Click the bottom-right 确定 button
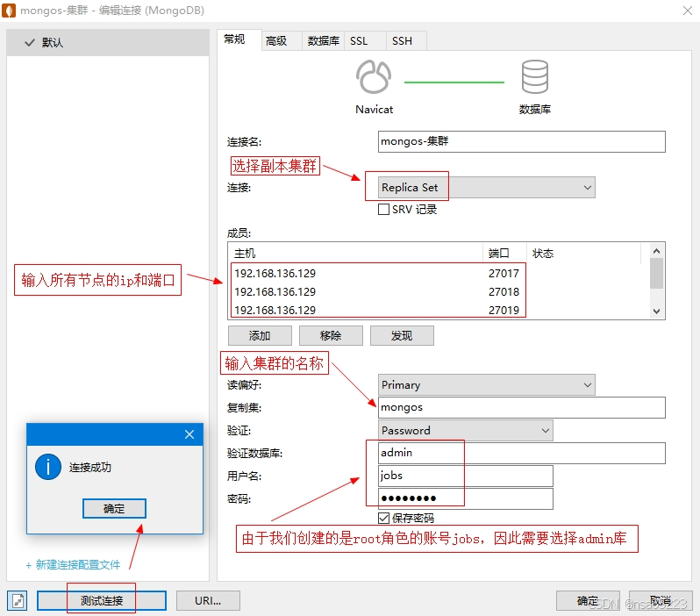The image size is (700, 616). point(588,601)
